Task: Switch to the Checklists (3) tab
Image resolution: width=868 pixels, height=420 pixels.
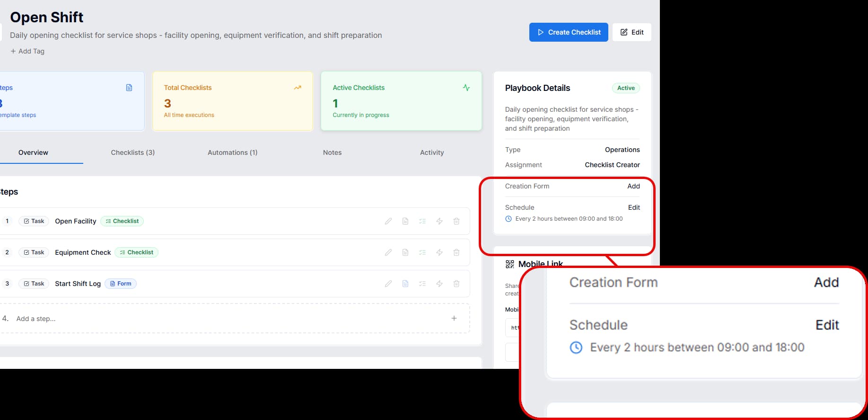Action: tap(133, 152)
